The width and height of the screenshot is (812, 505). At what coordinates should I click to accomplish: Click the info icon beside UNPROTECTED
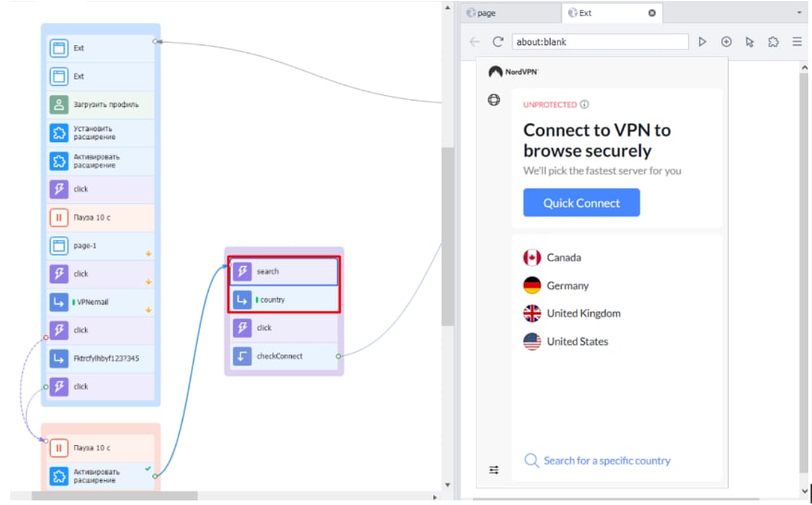pos(585,105)
